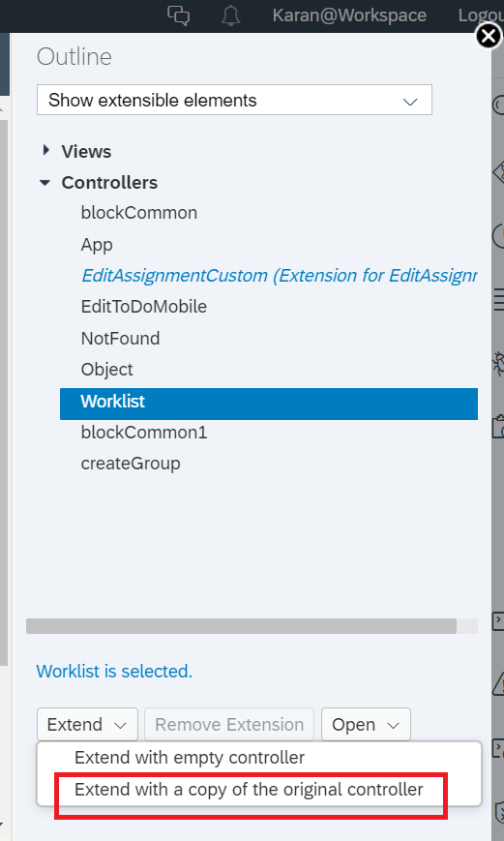Collapse the Controllers tree node
This screenshot has width=504, height=841.
click(x=45, y=183)
